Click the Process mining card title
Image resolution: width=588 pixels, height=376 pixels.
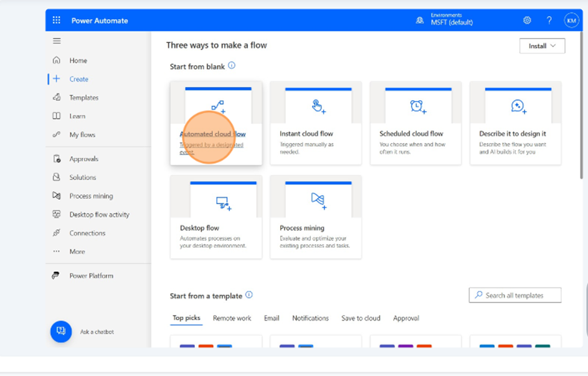pyautogui.click(x=302, y=228)
